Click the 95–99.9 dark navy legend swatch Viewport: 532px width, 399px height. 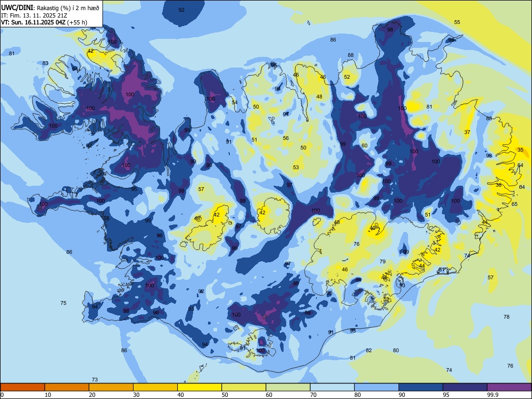[465, 387]
